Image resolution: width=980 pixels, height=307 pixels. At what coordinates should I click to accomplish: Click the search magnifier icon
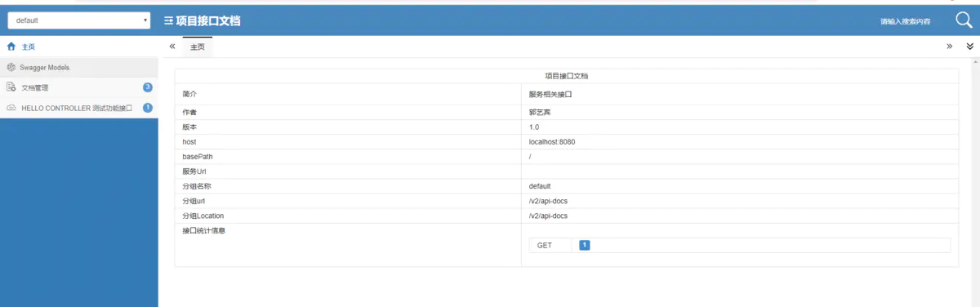point(964,20)
